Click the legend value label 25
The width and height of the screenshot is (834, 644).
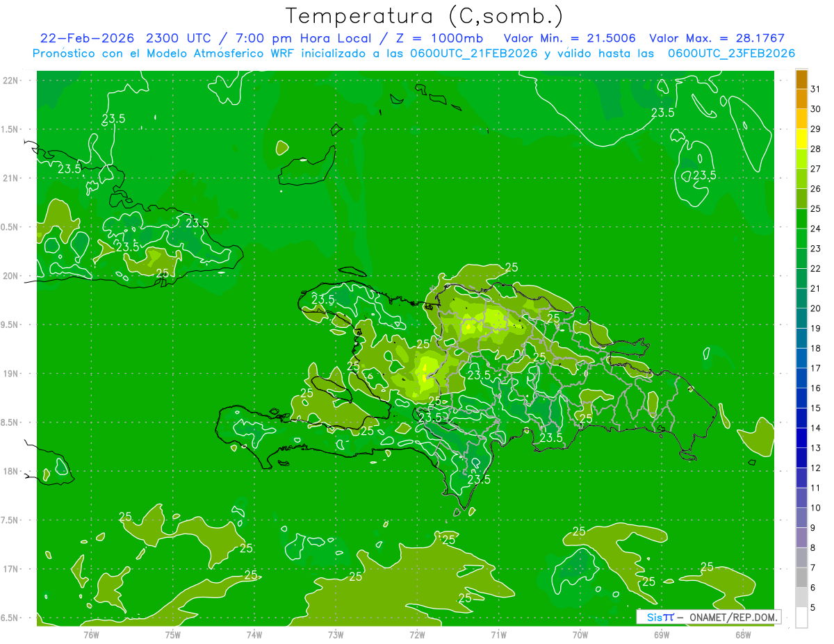[x=816, y=208]
